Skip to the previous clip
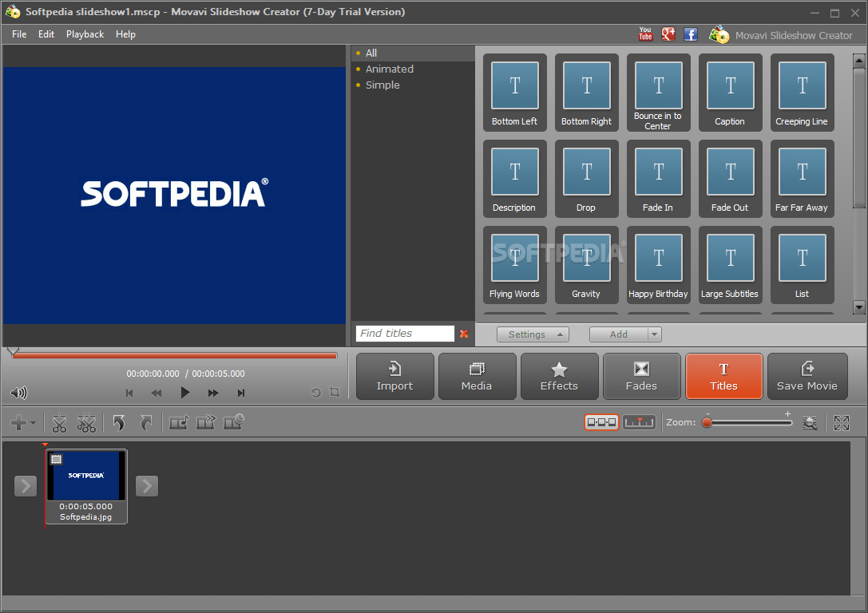The height and width of the screenshot is (613, 868). (129, 393)
